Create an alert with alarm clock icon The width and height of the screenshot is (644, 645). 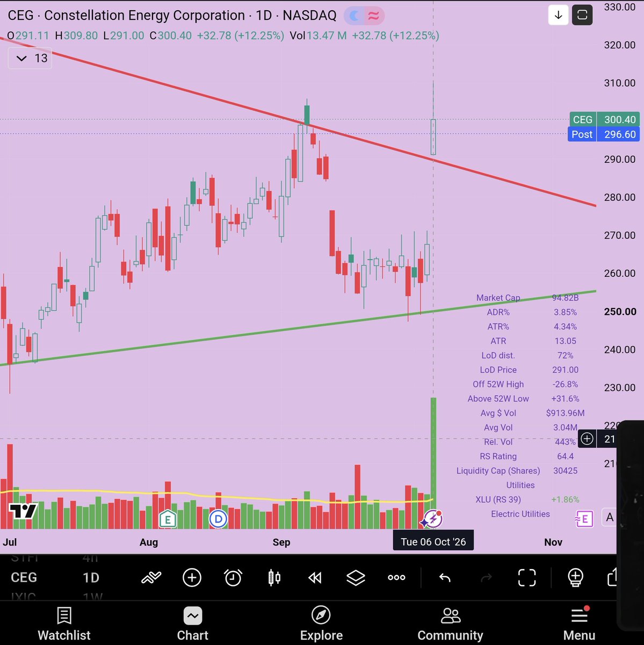click(233, 578)
